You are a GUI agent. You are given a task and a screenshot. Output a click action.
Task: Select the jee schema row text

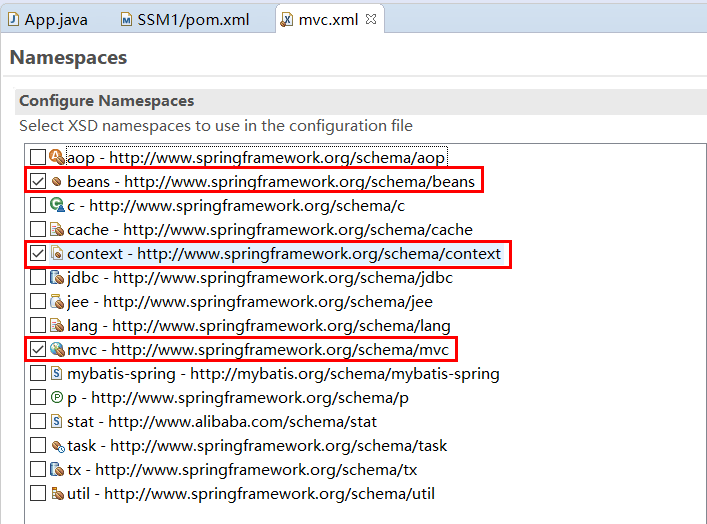[250, 302]
